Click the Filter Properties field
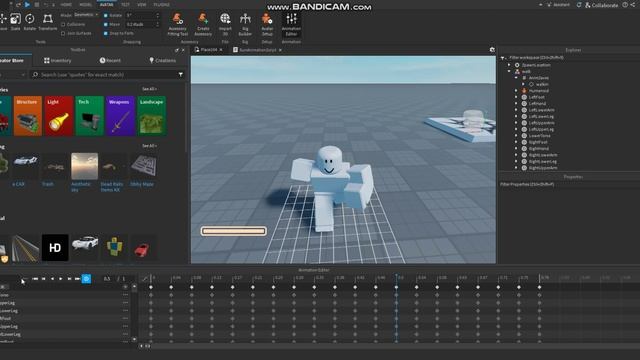The width and height of the screenshot is (640, 360). click(569, 184)
